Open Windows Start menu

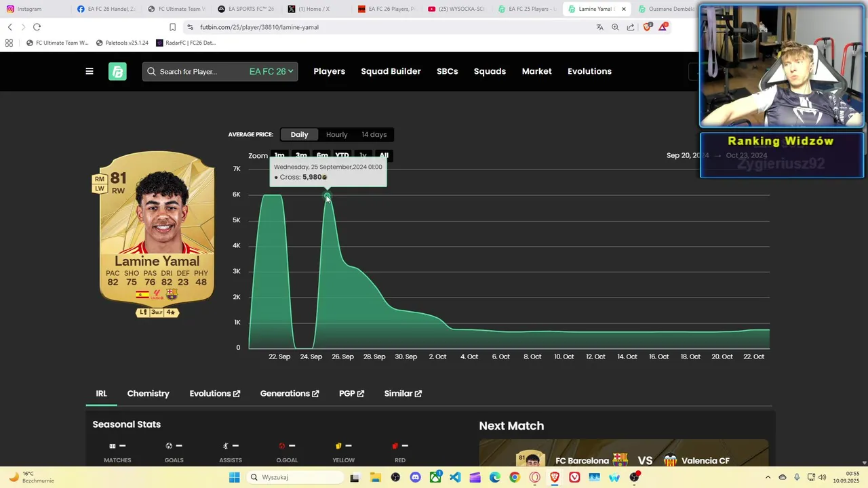point(234,477)
